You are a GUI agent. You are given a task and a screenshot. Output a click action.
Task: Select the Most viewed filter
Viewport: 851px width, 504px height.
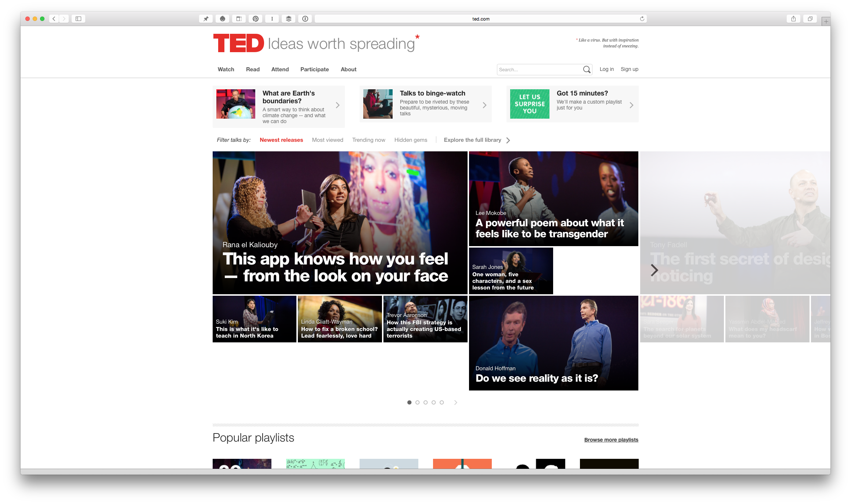(x=328, y=140)
